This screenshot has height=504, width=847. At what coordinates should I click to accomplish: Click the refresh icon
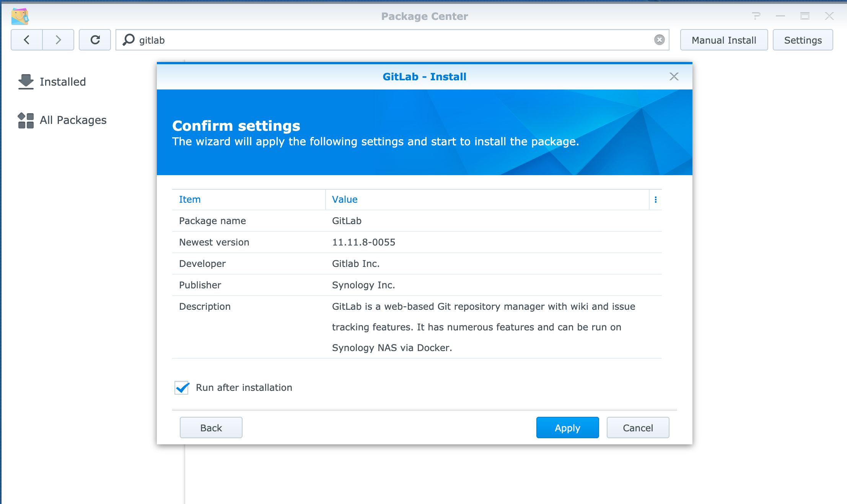point(95,40)
